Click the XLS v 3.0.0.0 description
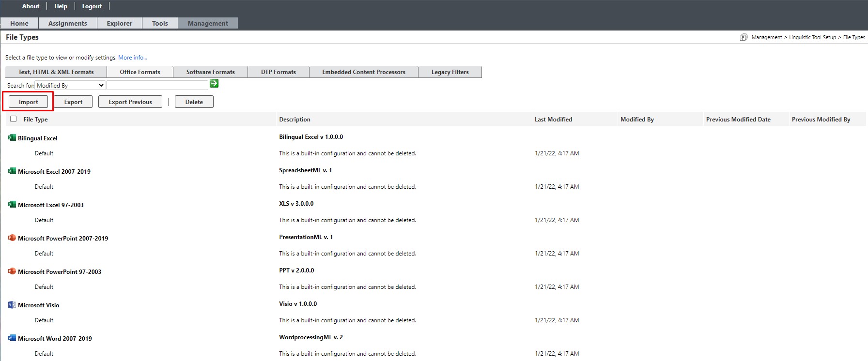The height and width of the screenshot is (361, 868). coord(296,204)
